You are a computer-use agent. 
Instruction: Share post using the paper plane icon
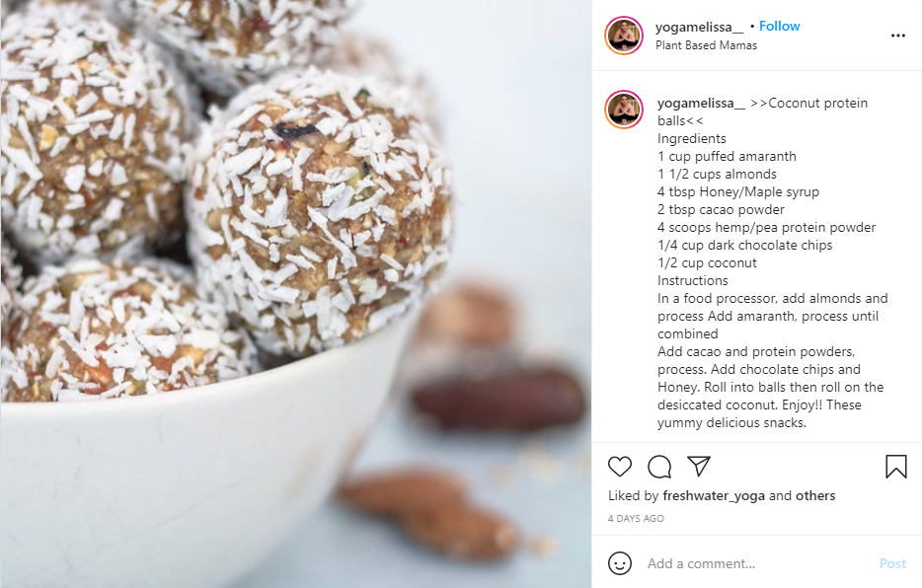click(699, 466)
